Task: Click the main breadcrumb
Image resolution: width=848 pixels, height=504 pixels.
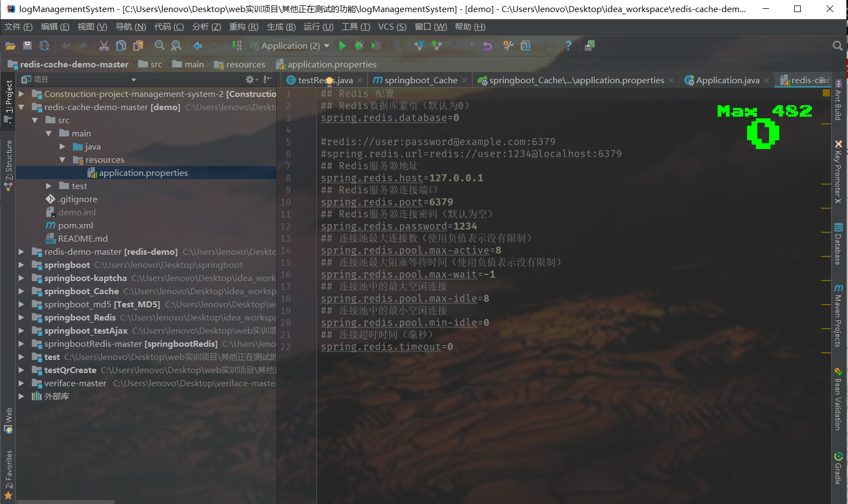Action: click(188, 65)
